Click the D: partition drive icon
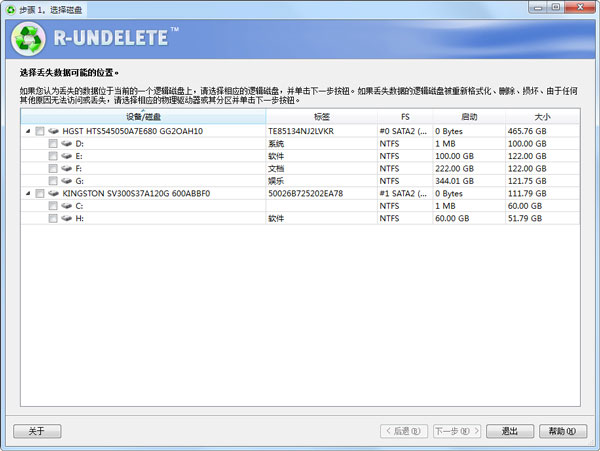Screen dimensions: 600x451 (x=67, y=143)
